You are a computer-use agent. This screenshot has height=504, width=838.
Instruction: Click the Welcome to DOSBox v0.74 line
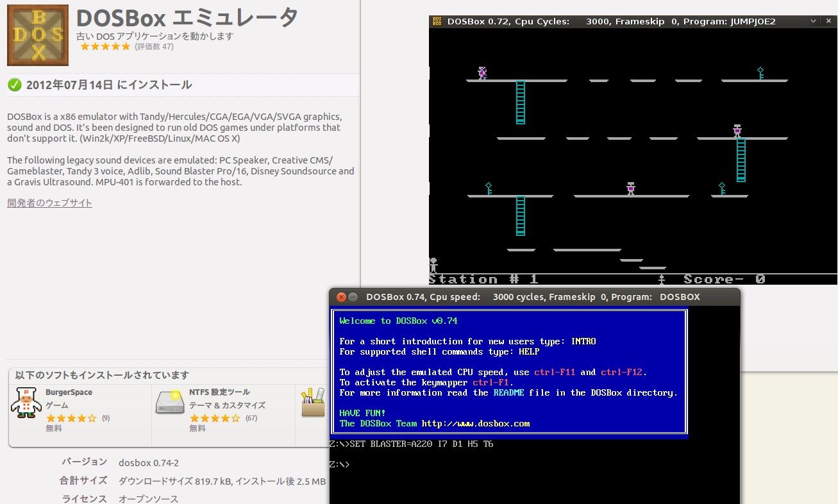[x=398, y=321]
